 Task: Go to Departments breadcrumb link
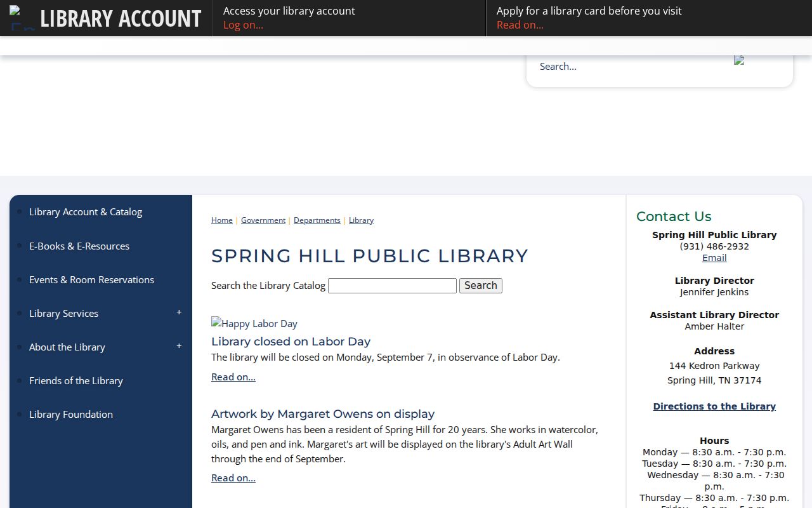click(x=317, y=220)
